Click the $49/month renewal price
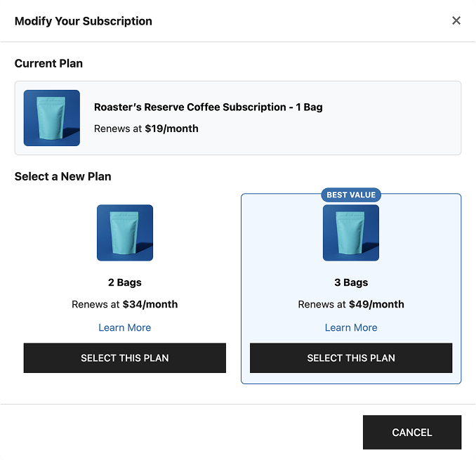 coord(376,304)
